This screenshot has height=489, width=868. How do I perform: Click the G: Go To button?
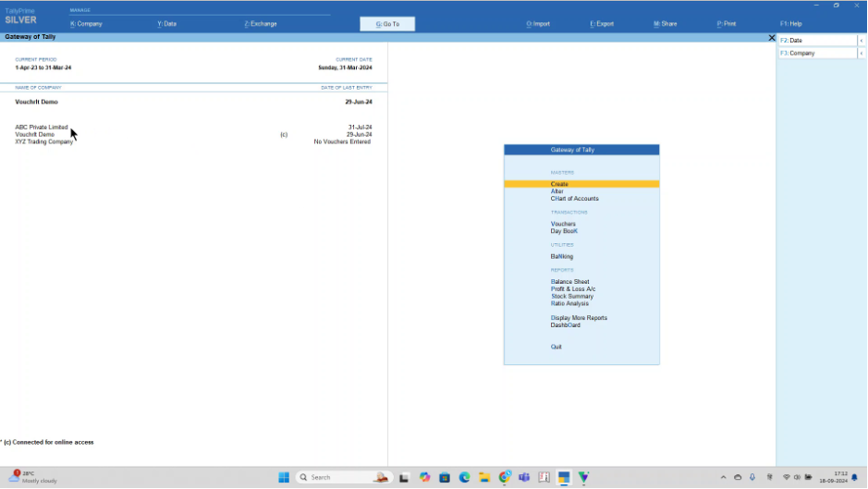click(387, 24)
